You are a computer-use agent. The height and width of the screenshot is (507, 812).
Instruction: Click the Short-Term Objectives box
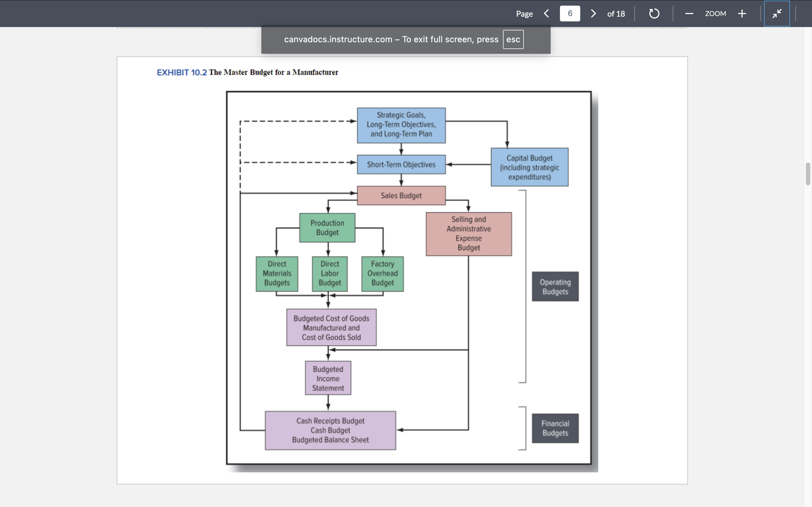point(401,164)
